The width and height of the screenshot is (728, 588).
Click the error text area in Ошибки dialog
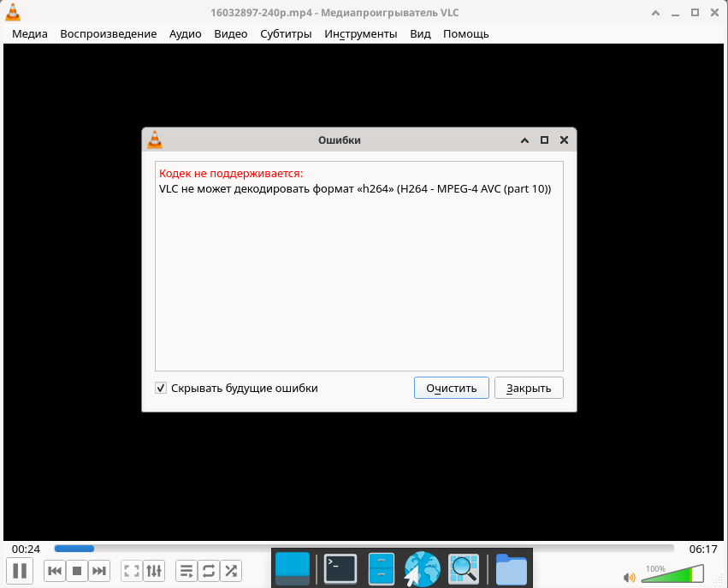click(359, 266)
